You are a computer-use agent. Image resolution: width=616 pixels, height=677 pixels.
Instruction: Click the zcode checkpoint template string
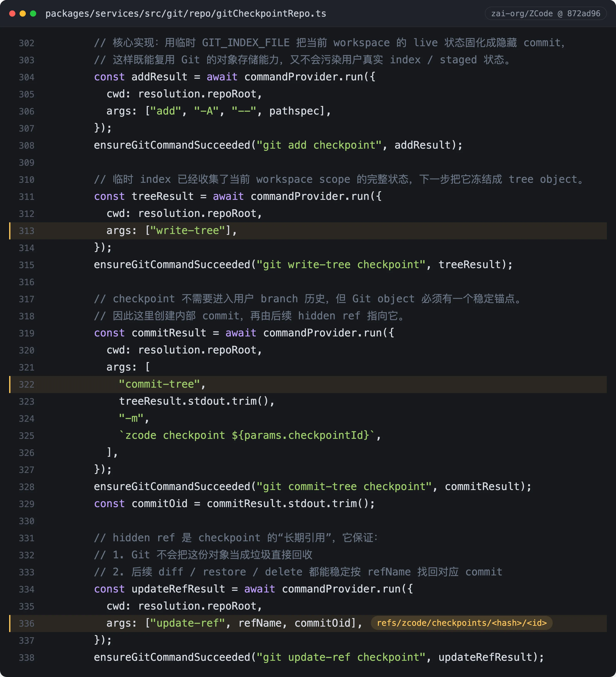[x=247, y=435]
